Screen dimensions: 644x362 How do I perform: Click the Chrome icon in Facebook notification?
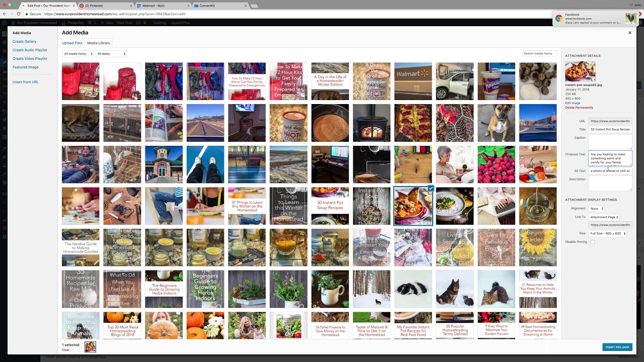tap(558, 19)
